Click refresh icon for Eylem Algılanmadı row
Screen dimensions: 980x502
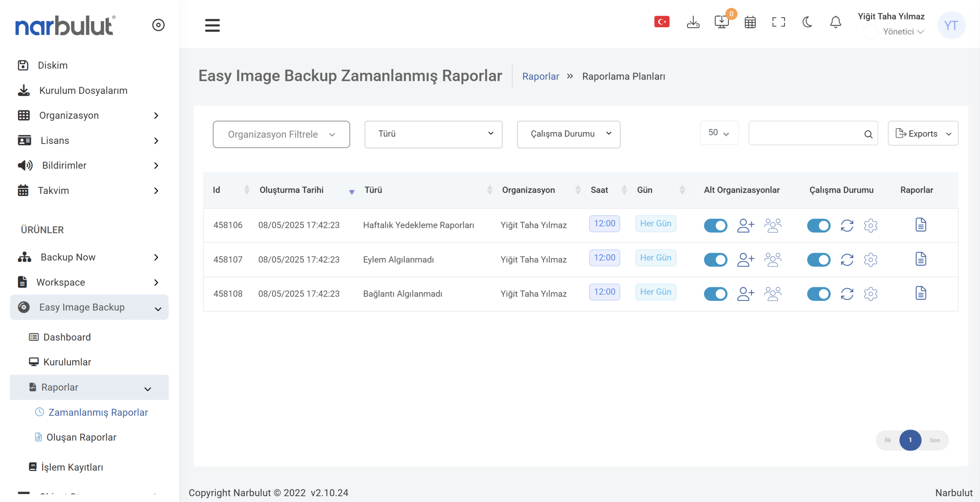coord(847,260)
